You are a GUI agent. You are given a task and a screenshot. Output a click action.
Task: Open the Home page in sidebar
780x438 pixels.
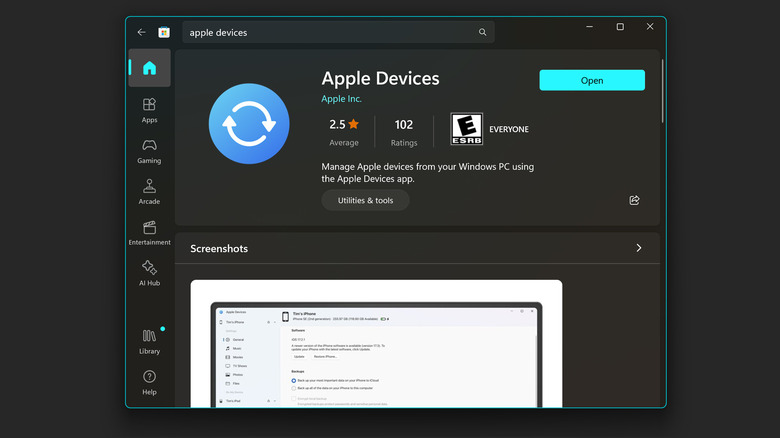149,69
